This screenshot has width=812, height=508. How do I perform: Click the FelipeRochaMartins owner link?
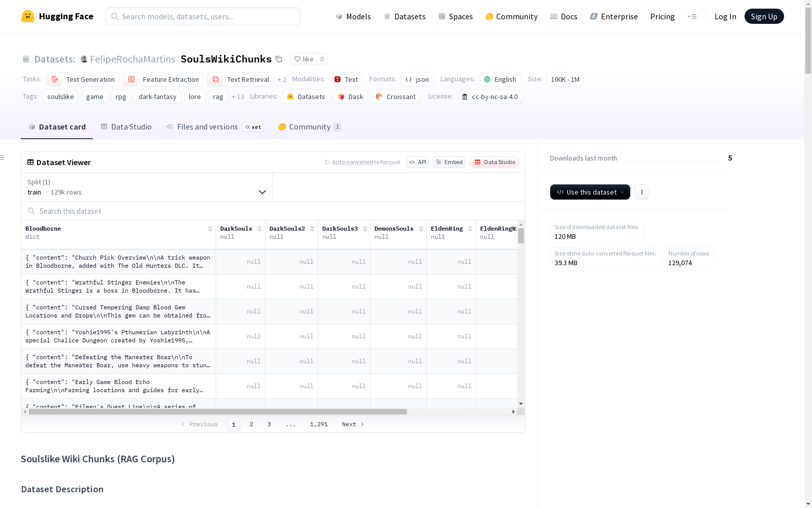(x=132, y=59)
